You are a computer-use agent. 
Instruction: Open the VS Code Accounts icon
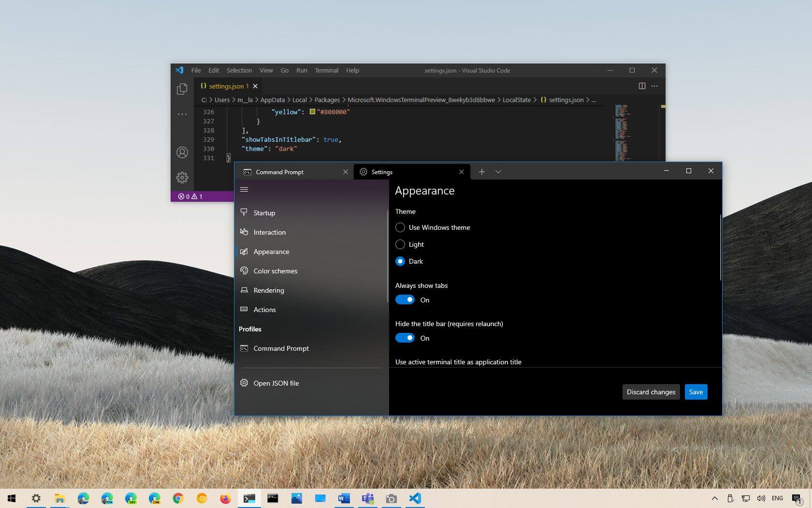[x=182, y=152]
